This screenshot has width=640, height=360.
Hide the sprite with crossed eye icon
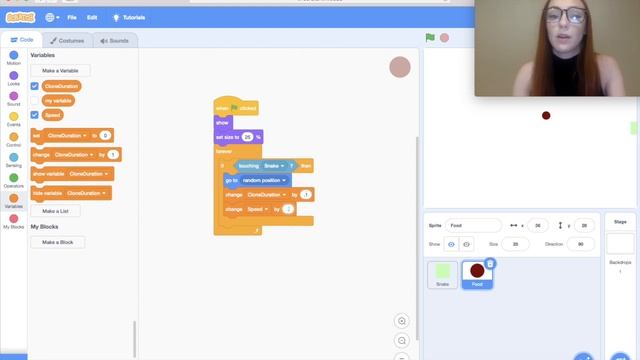pyautogui.click(x=466, y=244)
